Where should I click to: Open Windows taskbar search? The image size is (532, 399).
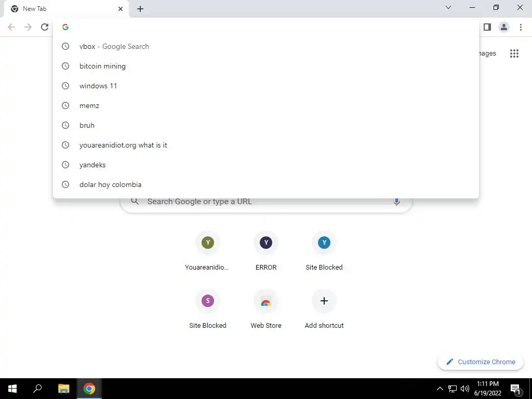(37, 389)
